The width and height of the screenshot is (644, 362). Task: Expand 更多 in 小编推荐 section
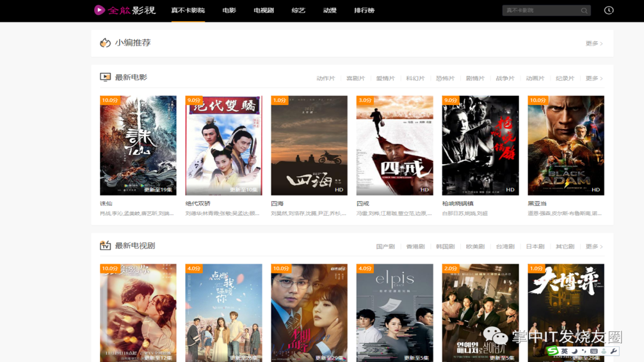(x=594, y=44)
